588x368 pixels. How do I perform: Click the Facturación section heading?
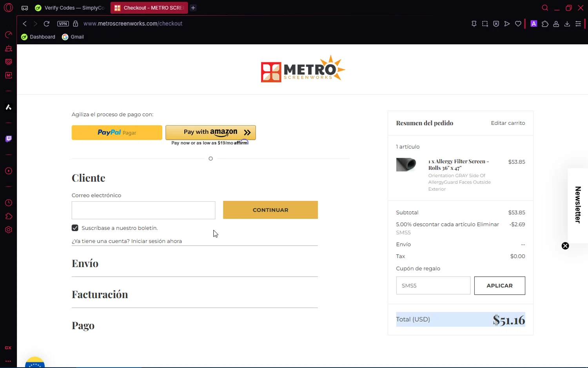coord(100,294)
